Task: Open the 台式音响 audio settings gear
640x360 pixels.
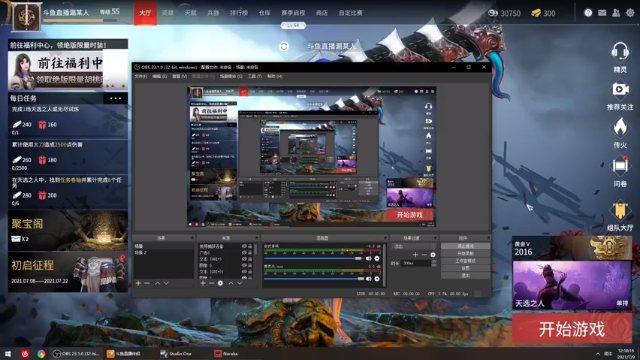Action: pyautogui.click(x=377, y=258)
